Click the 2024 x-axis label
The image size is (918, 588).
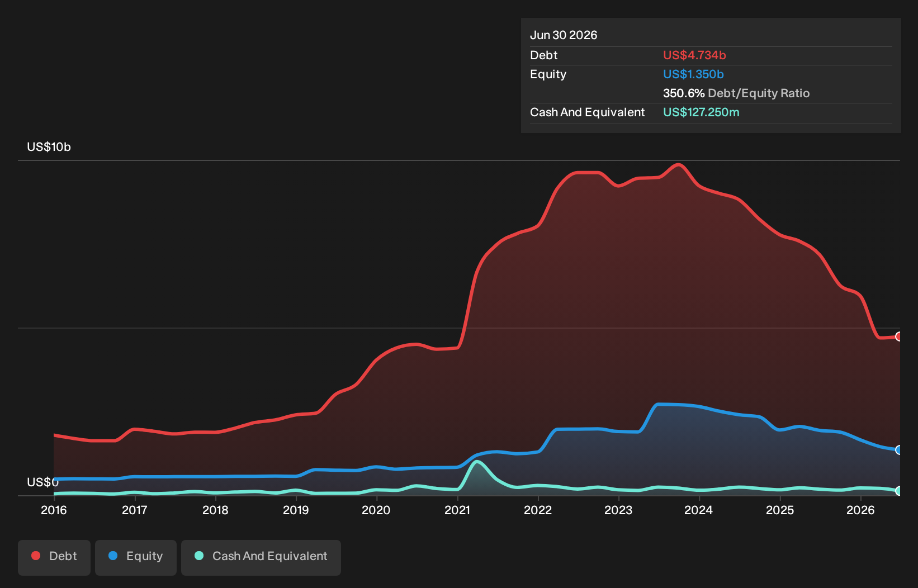699,510
